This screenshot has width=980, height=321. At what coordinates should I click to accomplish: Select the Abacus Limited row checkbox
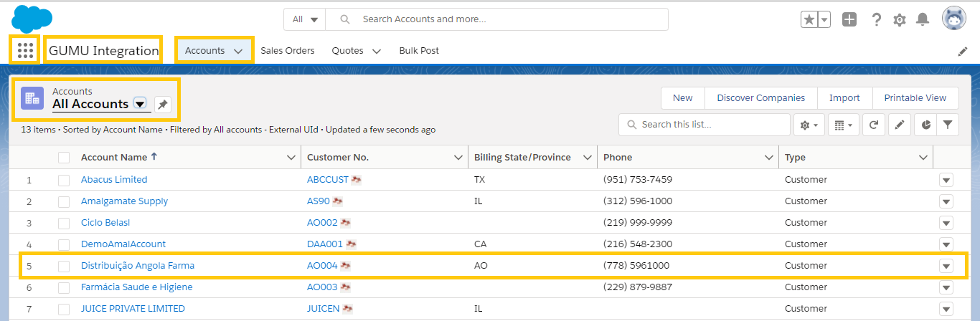(64, 180)
